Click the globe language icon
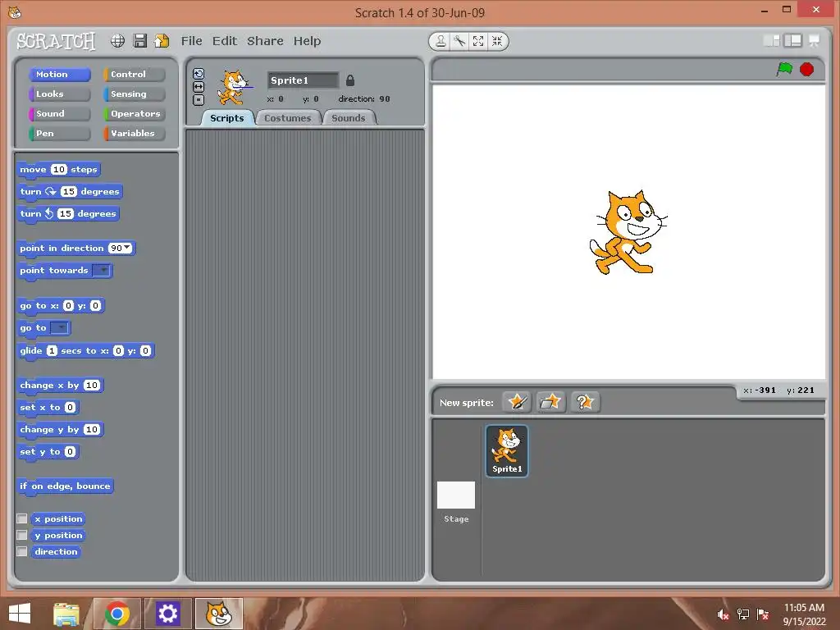This screenshot has width=840, height=630. coord(118,41)
